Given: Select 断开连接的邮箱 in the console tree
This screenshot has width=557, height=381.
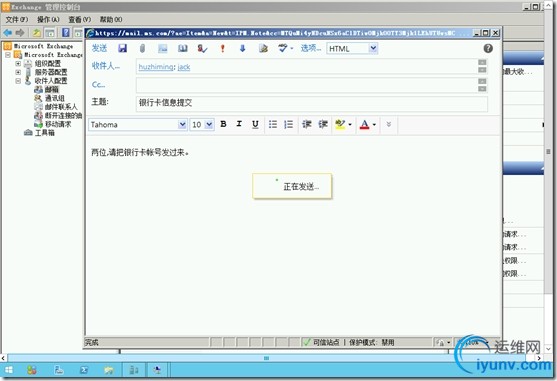Looking at the screenshot, I should pyautogui.click(x=63, y=115).
